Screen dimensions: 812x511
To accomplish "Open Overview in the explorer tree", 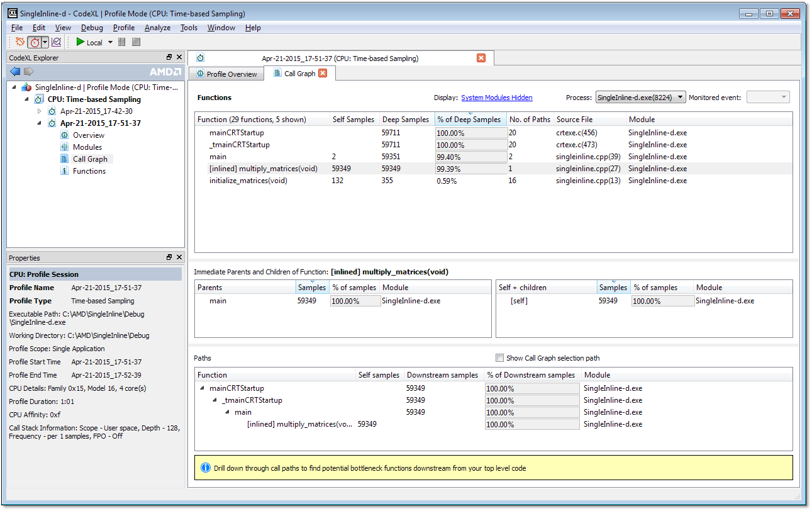I will pos(89,135).
